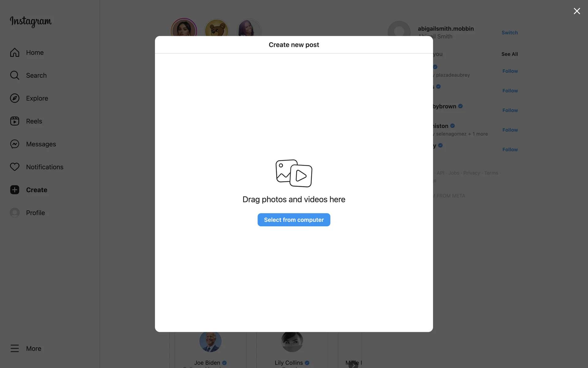Open the Messages messenger icon
Screen dimensions: 588x368
[x=14, y=144]
